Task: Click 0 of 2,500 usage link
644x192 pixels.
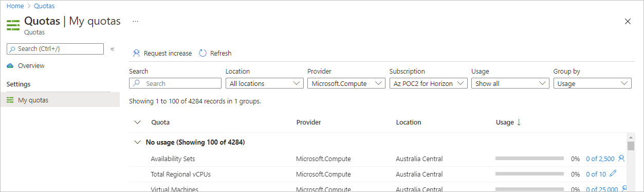Action: click(600, 159)
